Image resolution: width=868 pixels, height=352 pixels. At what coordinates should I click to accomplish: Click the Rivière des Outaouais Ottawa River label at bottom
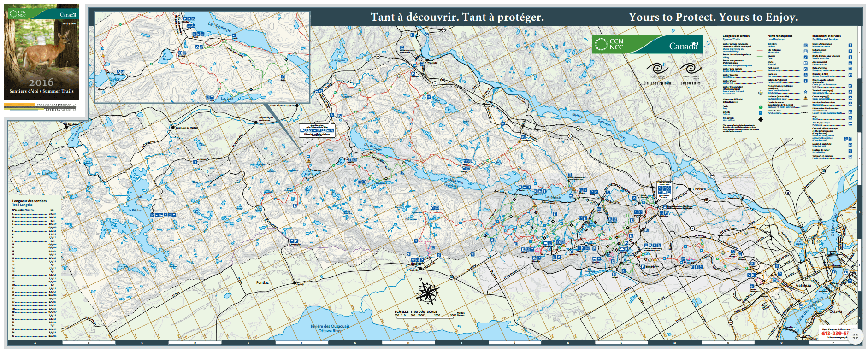(330, 329)
